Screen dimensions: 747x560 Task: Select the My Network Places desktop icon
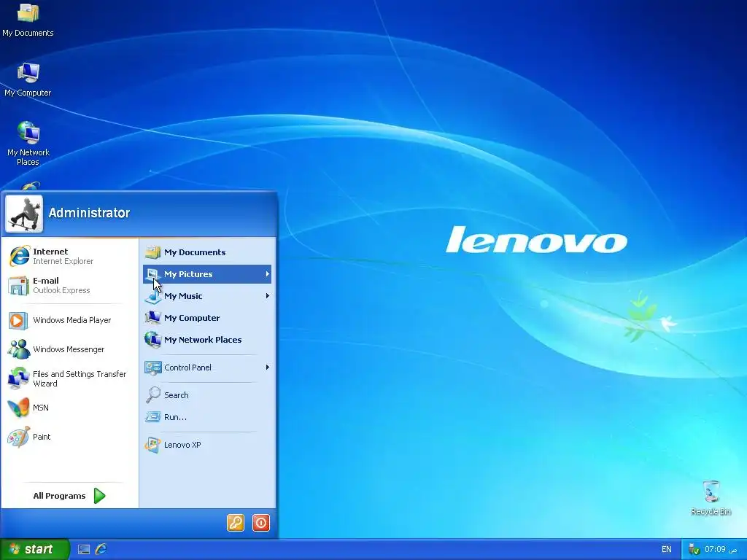[28, 144]
